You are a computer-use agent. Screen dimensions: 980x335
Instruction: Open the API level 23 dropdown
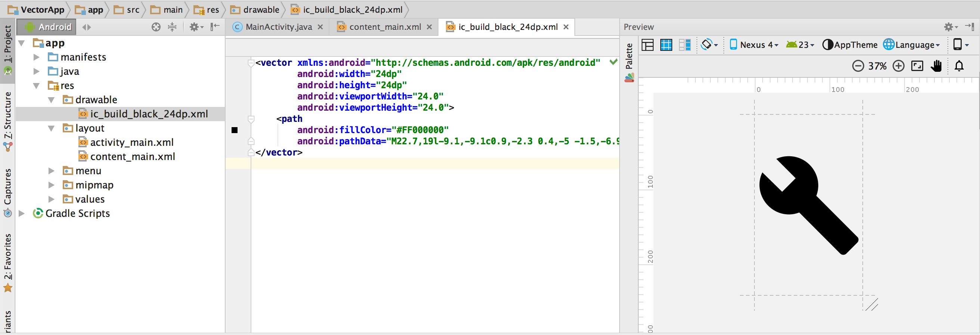tap(800, 45)
